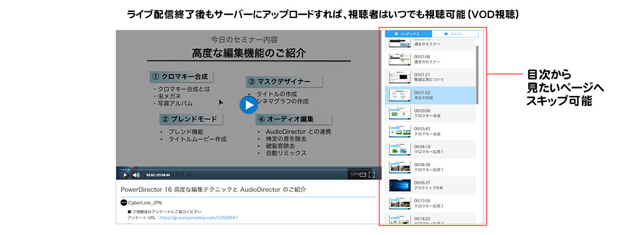Click the video seek progress bar

click(x=248, y=169)
